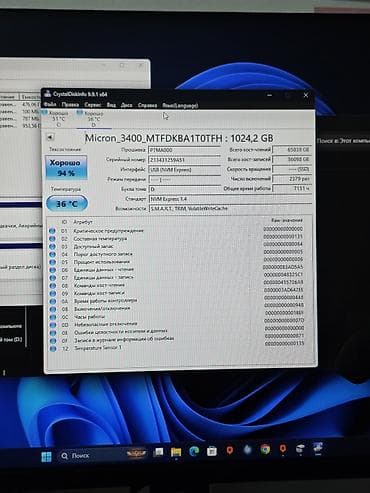Open the Правка menu
Image resolution: width=370 pixels, height=493 pixels.
[70, 104]
